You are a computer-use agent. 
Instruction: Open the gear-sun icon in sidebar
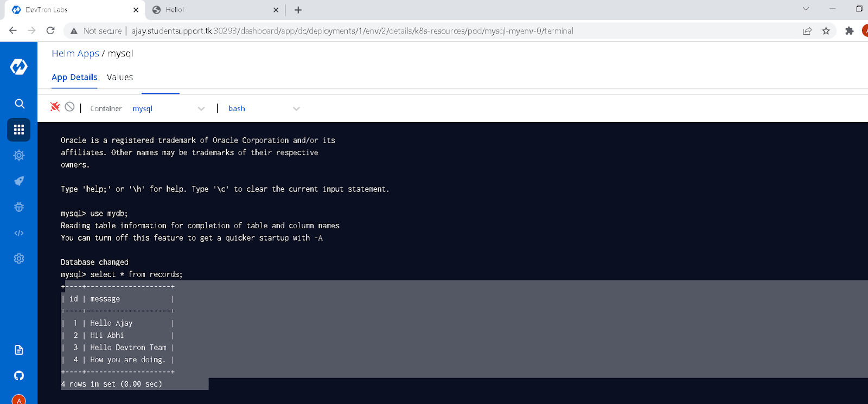point(19,155)
